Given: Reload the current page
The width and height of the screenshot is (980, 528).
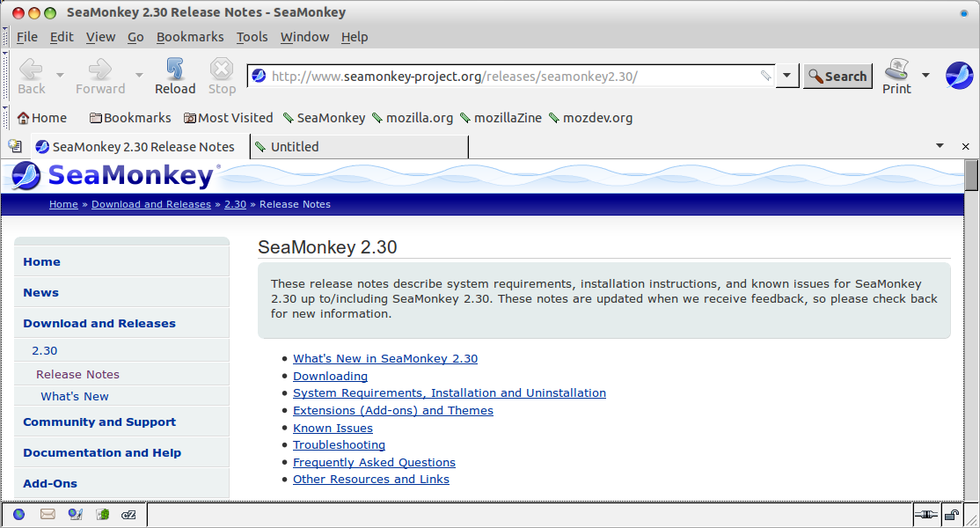Looking at the screenshot, I should [175, 77].
